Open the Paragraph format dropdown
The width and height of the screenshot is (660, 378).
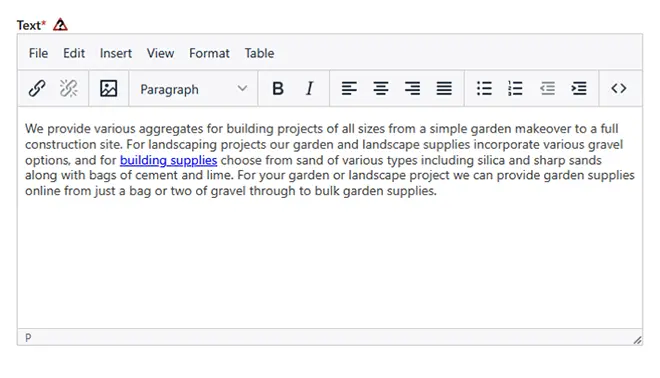[193, 89]
